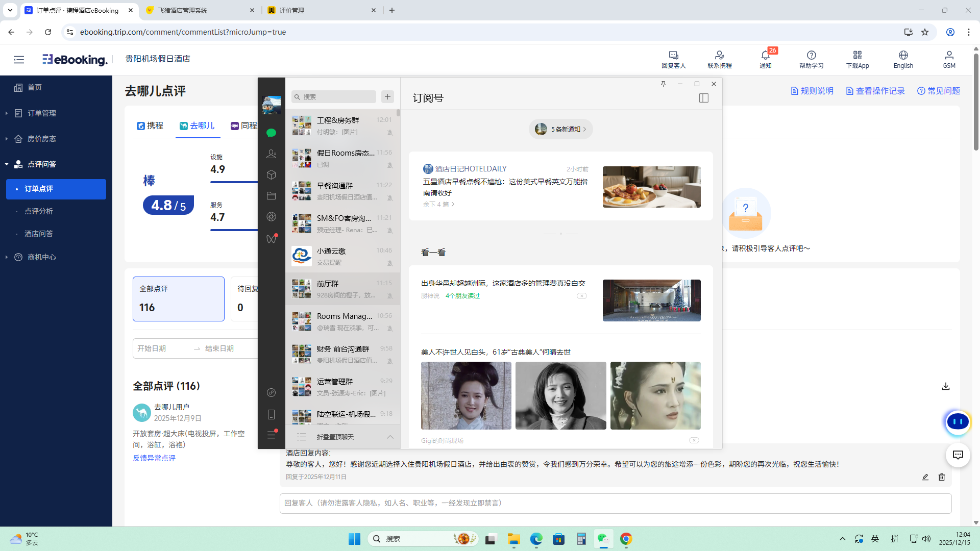Click the edit pencil icon on hotel reply

pyautogui.click(x=925, y=477)
